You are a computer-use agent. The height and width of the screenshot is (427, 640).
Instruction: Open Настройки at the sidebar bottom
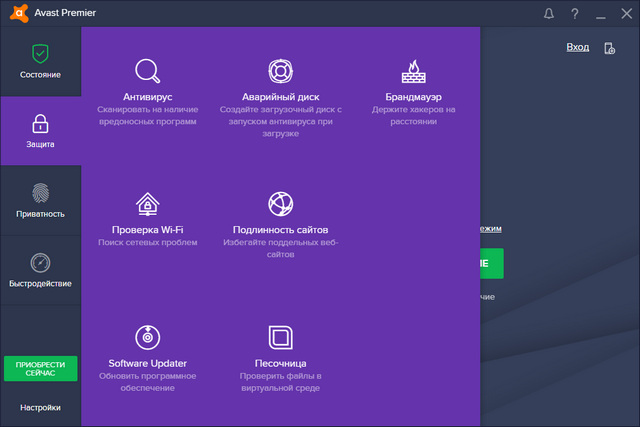40,407
